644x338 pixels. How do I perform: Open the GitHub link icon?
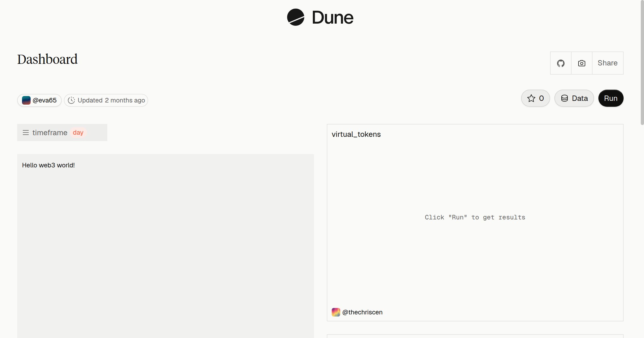tap(561, 63)
